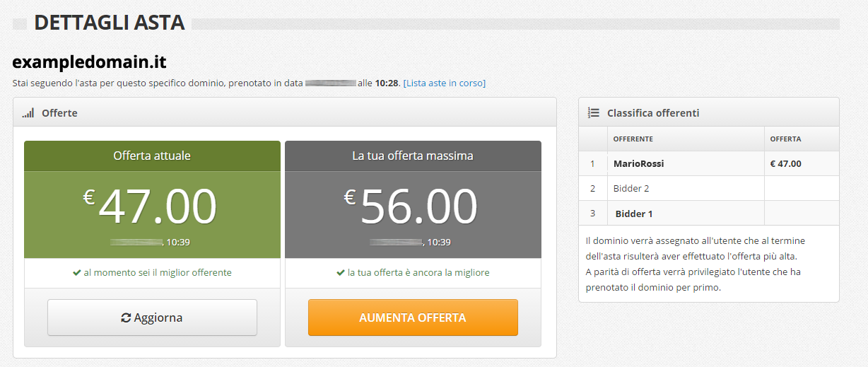Click the Aggiorna refresh button

(x=152, y=318)
